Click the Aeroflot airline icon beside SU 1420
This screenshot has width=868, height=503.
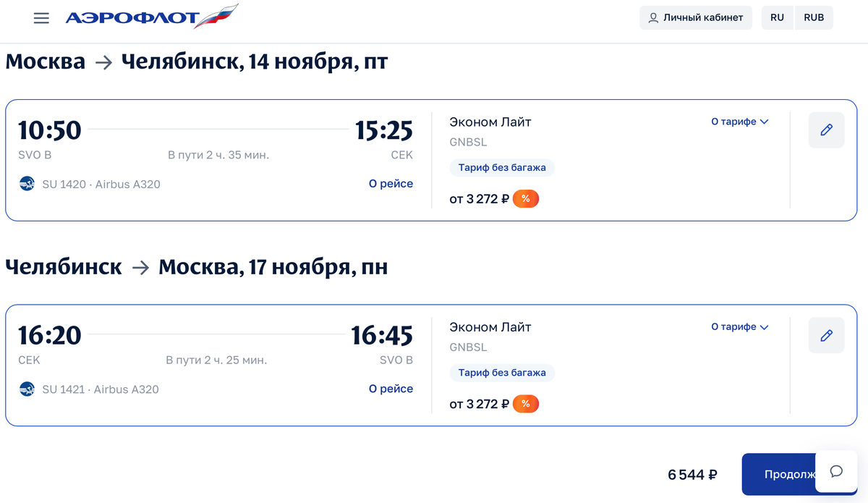[27, 184]
